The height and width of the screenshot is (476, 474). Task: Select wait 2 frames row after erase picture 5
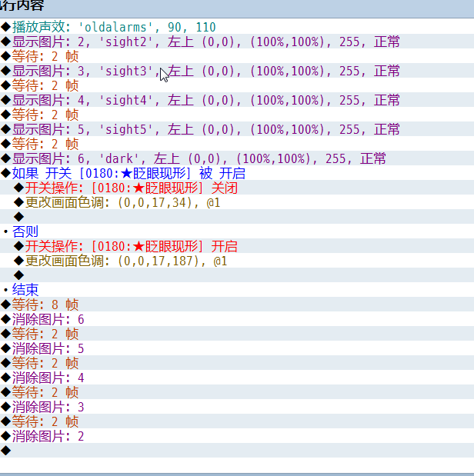(x=237, y=363)
